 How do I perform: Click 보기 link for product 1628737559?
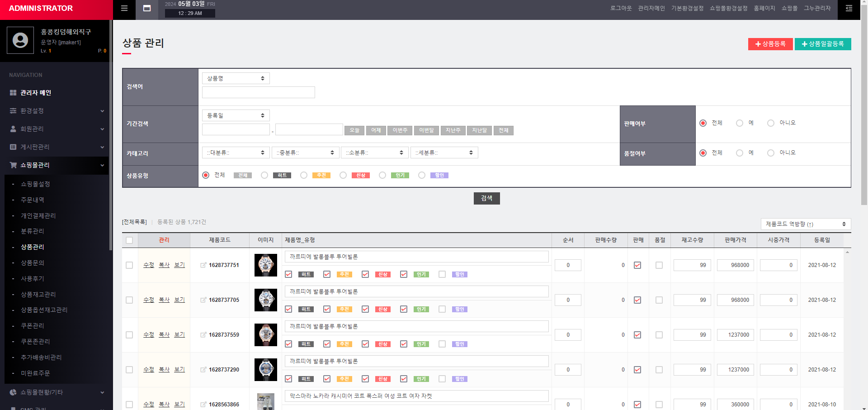[179, 335]
